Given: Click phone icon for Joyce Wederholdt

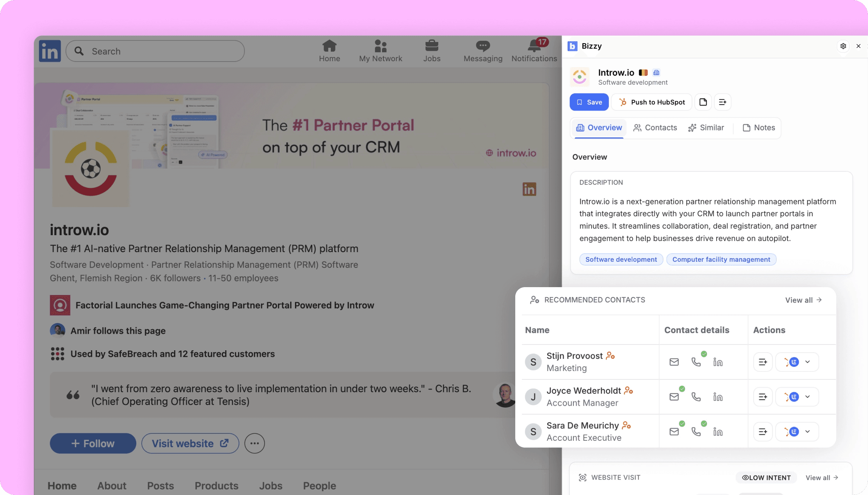Looking at the screenshot, I should coord(696,397).
